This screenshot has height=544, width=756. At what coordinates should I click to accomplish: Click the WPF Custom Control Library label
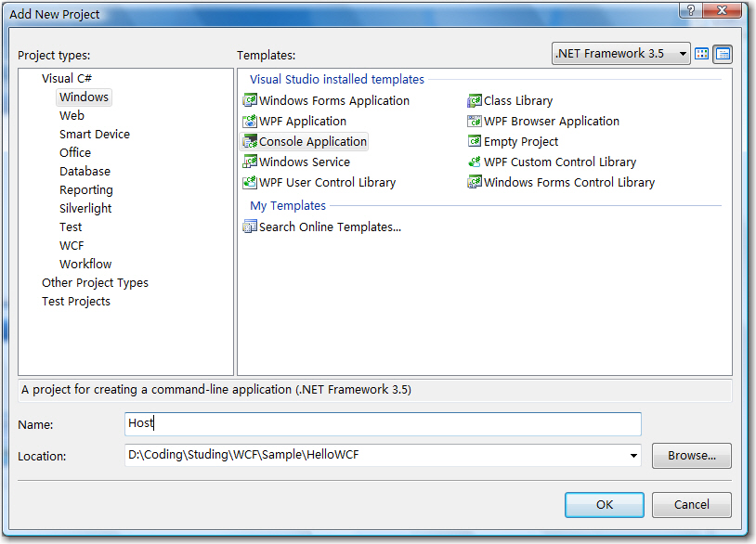pyautogui.click(x=560, y=162)
